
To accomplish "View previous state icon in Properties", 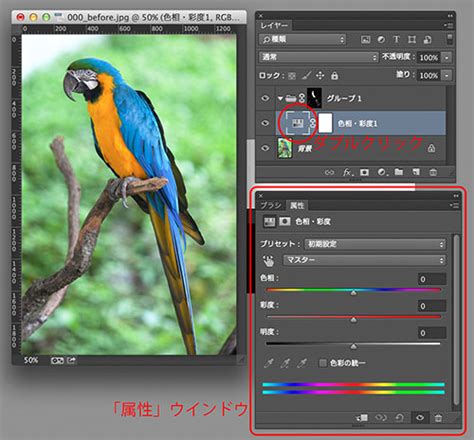I will pos(381,418).
